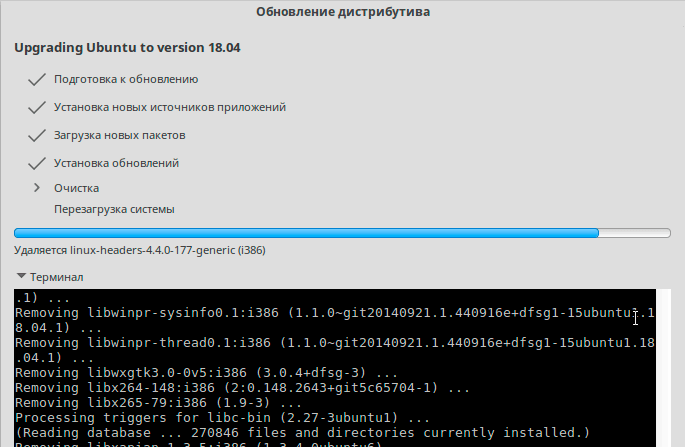Click the checkmark beside Установка обновлений

click(x=38, y=163)
